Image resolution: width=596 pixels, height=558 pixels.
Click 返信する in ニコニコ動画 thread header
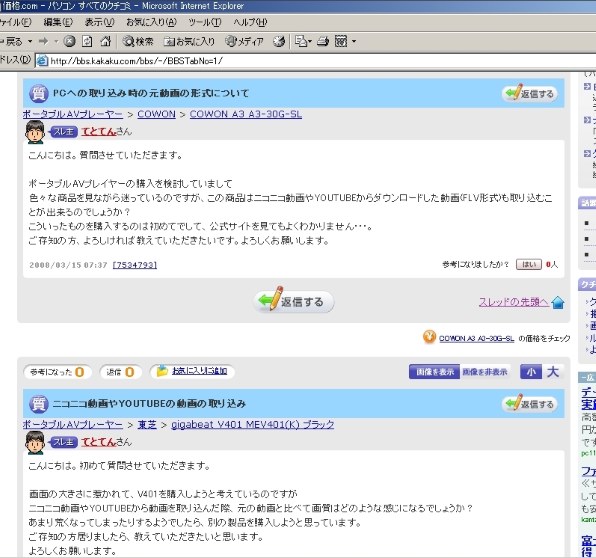[x=530, y=404]
